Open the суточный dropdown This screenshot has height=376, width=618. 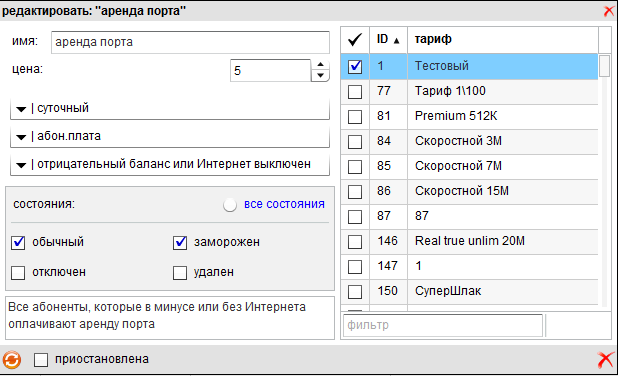point(170,108)
